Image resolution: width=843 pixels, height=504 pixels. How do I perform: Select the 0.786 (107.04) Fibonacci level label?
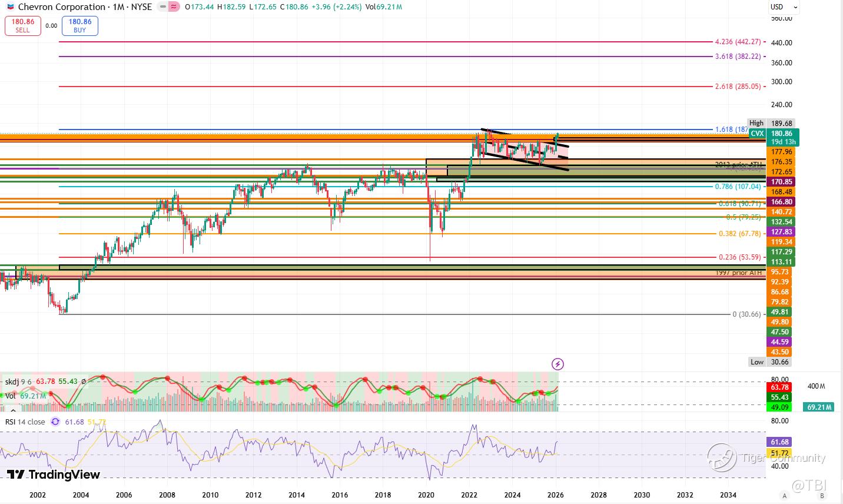tap(738, 187)
